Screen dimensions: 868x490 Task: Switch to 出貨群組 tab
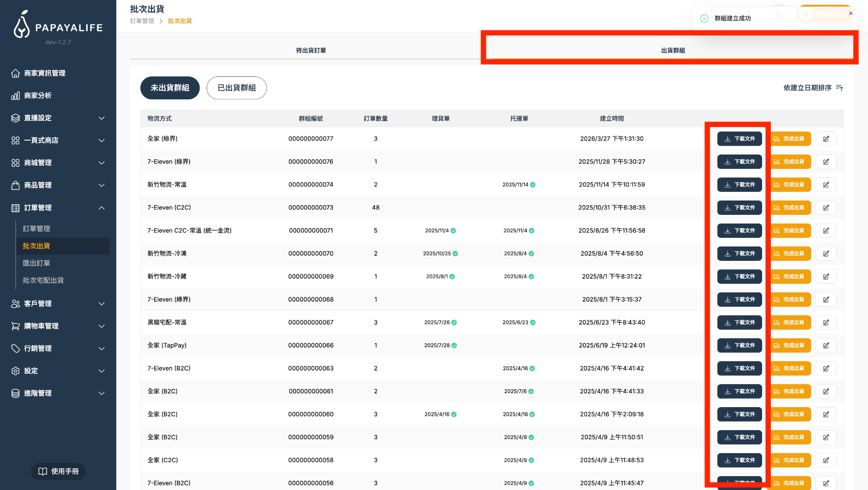click(x=673, y=50)
